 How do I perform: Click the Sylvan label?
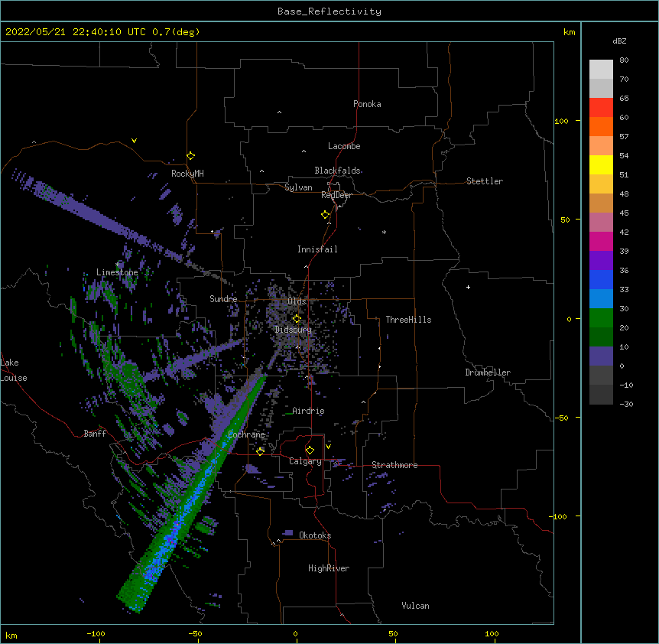[x=298, y=187]
